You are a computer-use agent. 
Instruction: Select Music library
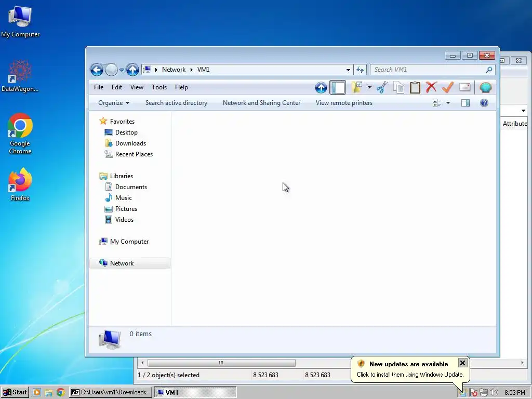118,197
